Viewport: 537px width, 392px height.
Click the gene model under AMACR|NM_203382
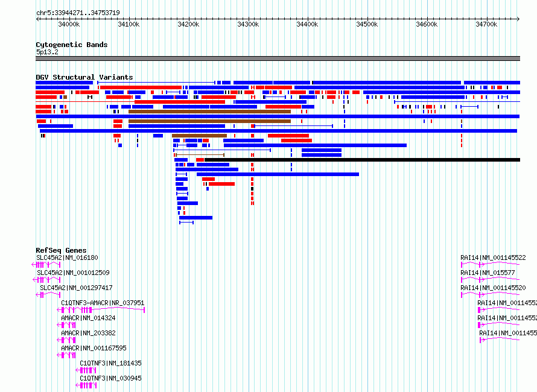(x=66, y=340)
